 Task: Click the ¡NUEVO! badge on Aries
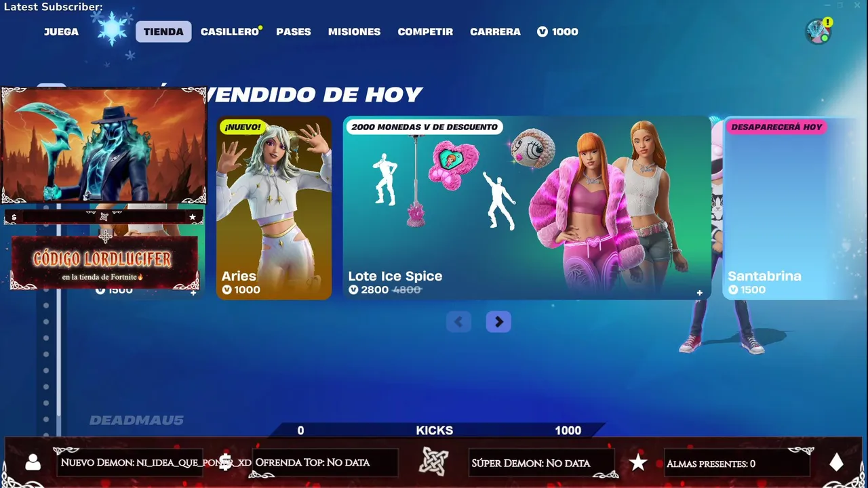(x=243, y=127)
